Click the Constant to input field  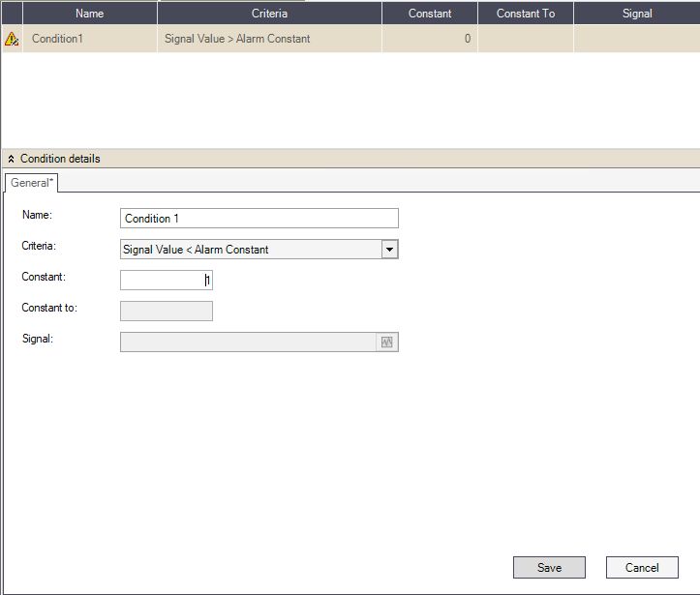coord(166,312)
